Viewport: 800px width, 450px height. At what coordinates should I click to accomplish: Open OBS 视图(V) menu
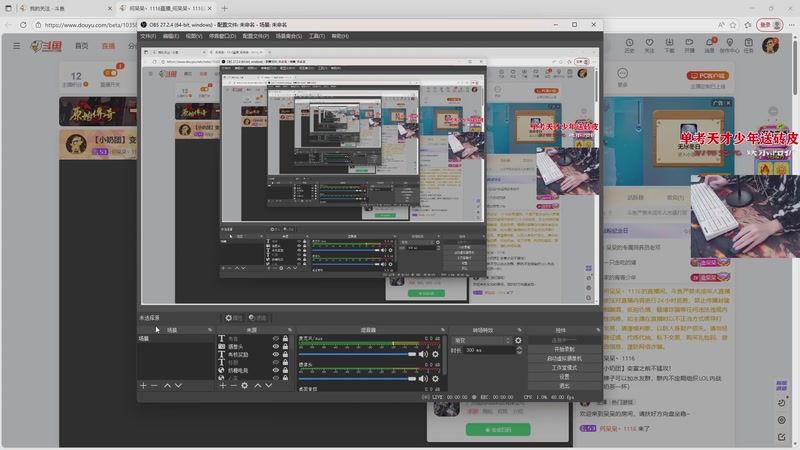click(194, 36)
